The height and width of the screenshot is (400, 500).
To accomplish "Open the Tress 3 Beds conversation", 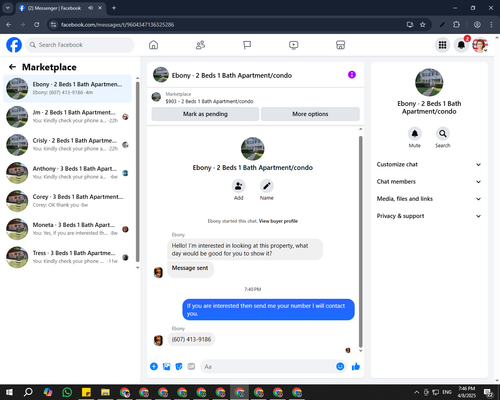I will pyautogui.click(x=67, y=257).
